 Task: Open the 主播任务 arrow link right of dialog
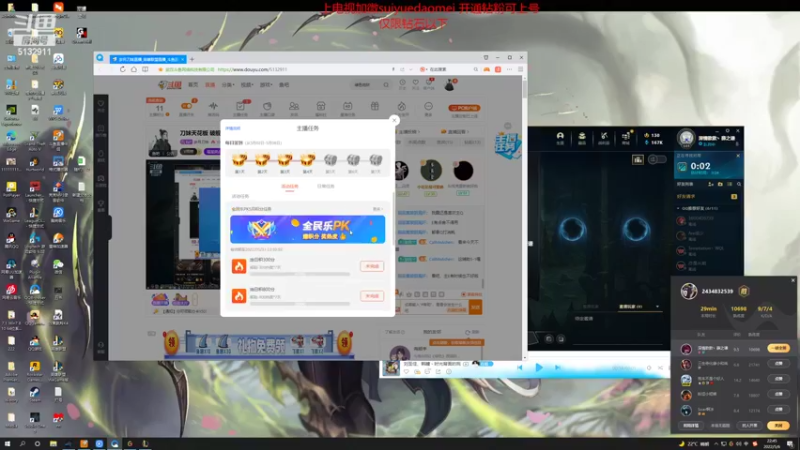coord(410,132)
